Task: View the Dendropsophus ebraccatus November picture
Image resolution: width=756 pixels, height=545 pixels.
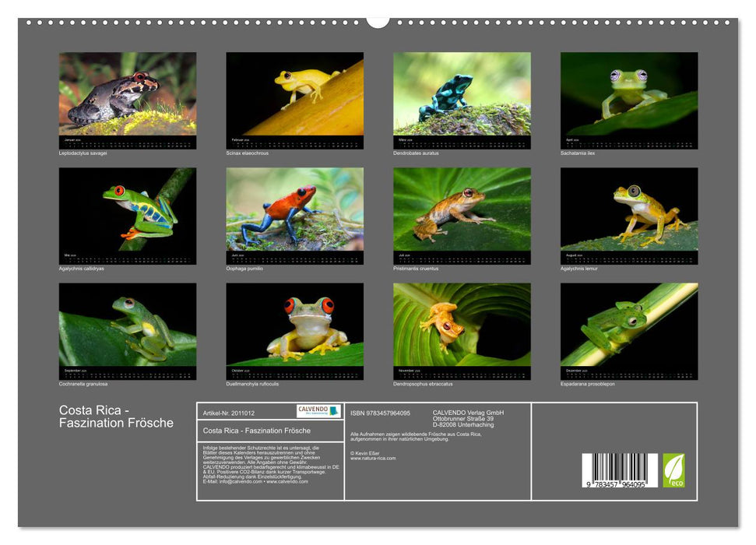Action: pos(462,325)
